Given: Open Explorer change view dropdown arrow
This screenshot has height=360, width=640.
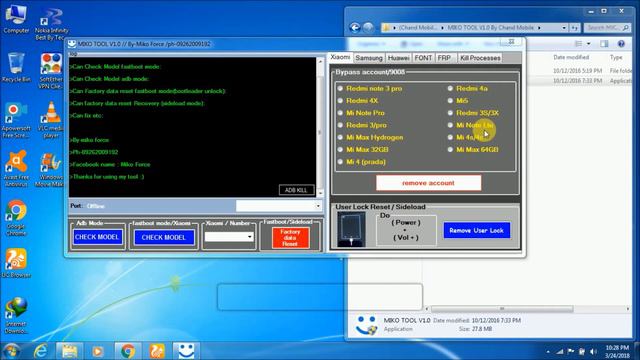Looking at the screenshot, I should [x=589, y=44].
